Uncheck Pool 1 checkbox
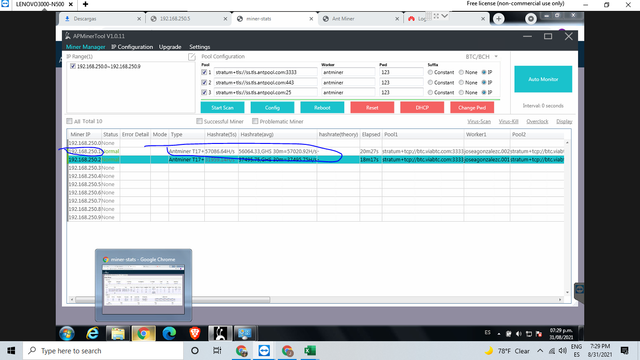The height and width of the screenshot is (360, 640). (x=204, y=72)
